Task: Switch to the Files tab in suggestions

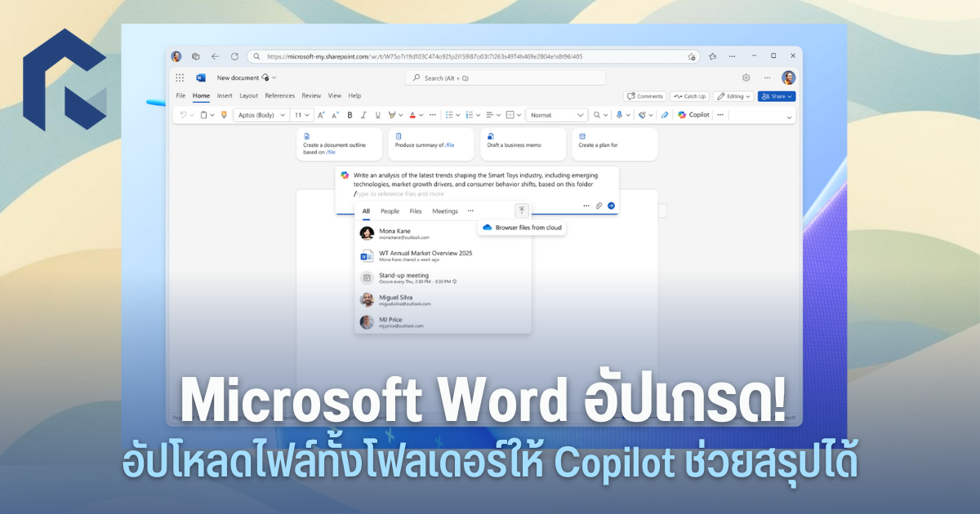Action: tap(416, 211)
